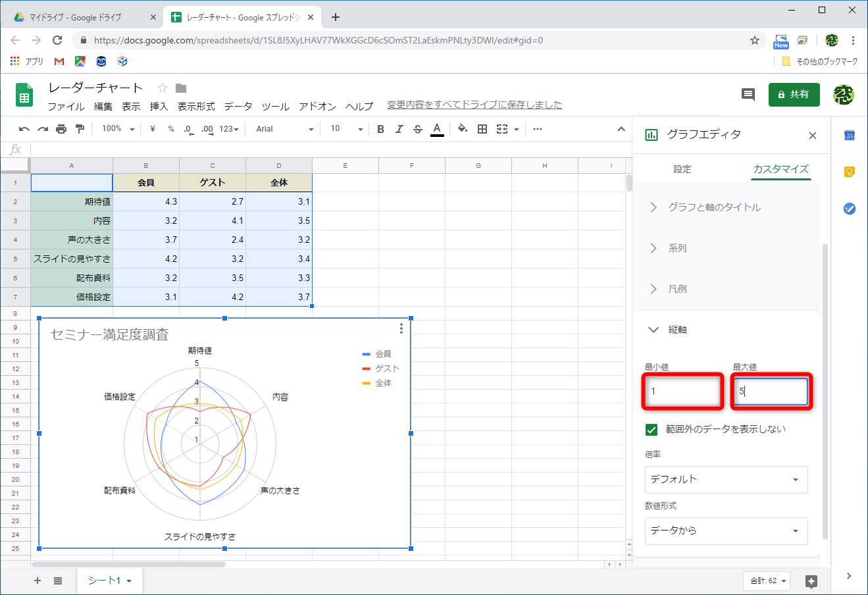Redo the action in Sheets toolbar

click(x=43, y=129)
